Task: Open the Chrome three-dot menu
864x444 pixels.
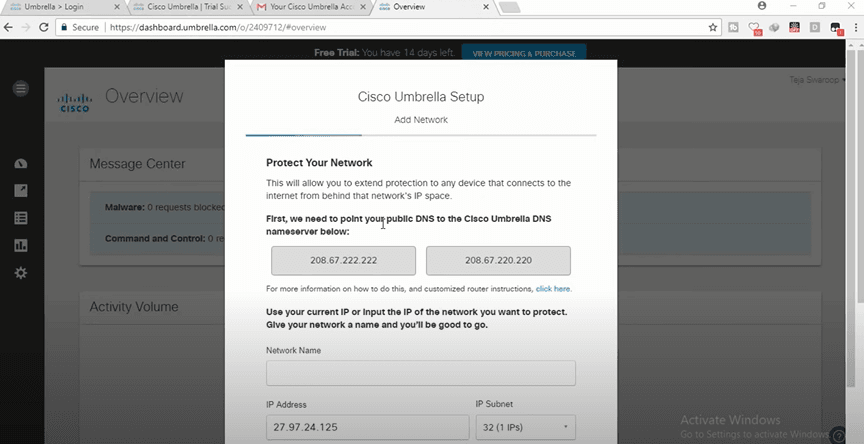Action: pyautogui.click(x=856, y=27)
